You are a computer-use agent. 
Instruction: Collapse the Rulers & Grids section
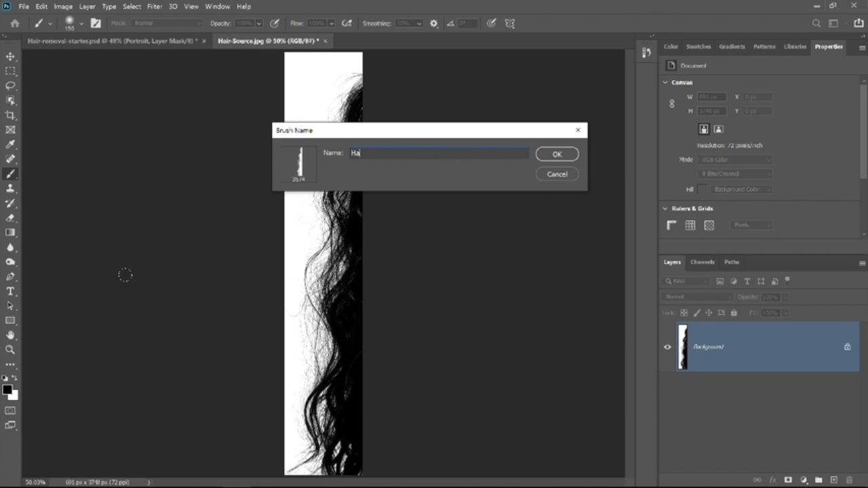pyautogui.click(x=665, y=209)
